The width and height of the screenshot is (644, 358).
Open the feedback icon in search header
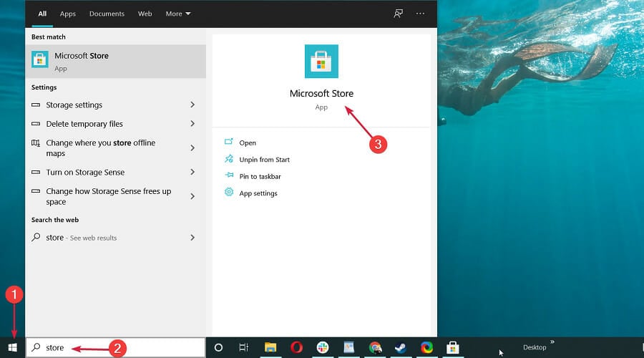click(x=399, y=14)
